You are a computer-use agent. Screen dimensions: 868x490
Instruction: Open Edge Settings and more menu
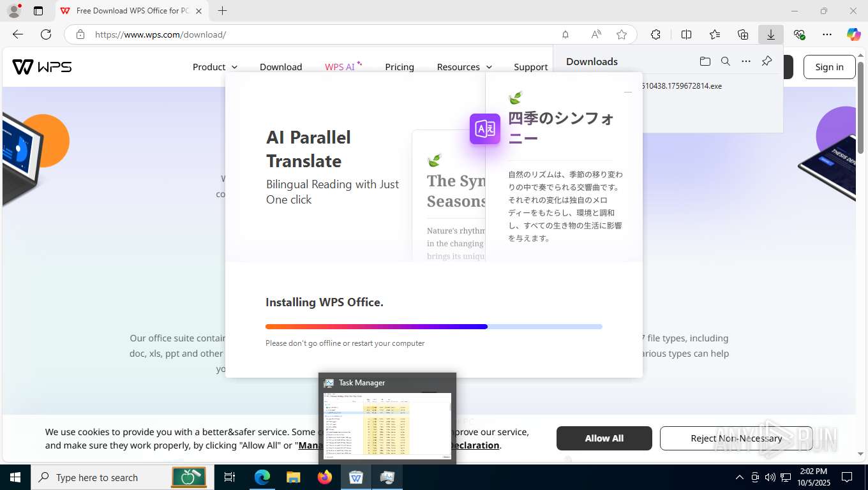coord(827,34)
